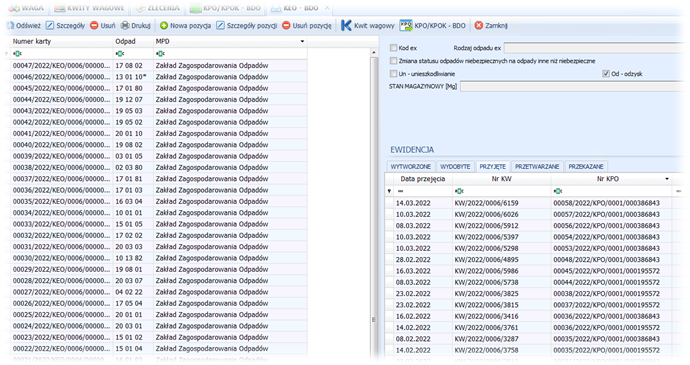
Task: Show the WYTWORZONE records tab
Action: (411, 166)
